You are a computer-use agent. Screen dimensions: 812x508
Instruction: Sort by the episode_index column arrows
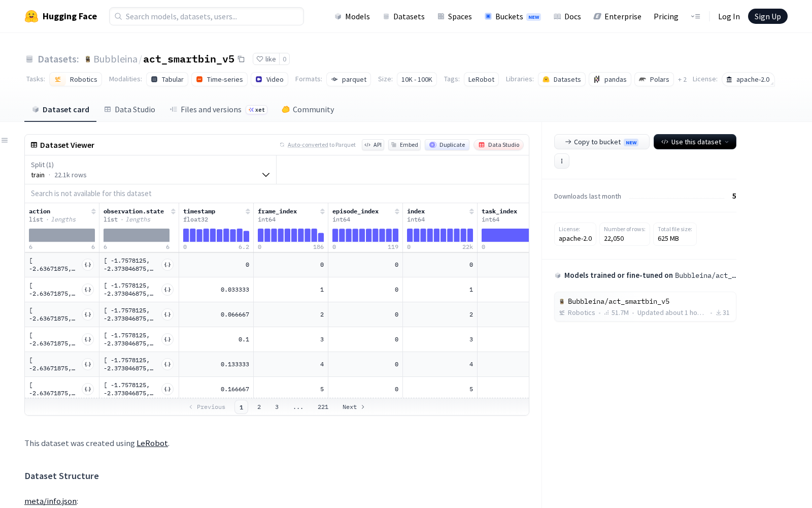(x=397, y=211)
